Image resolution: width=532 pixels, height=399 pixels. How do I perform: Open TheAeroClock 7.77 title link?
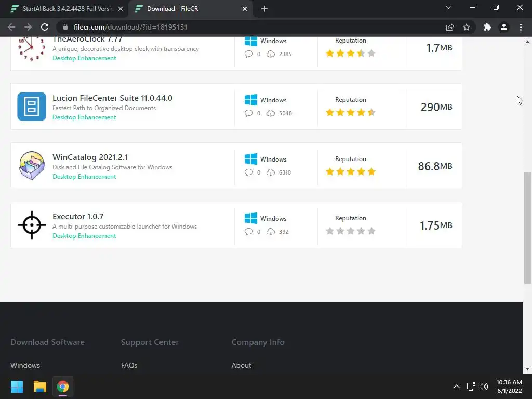87,39
